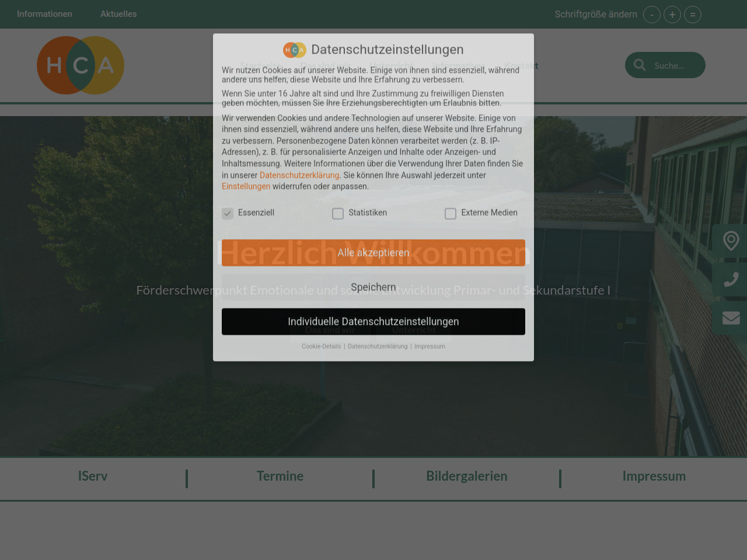Enable the Statistiken cookies checkbox
This screenshot has width=747, height=560.
click(338, 213)
